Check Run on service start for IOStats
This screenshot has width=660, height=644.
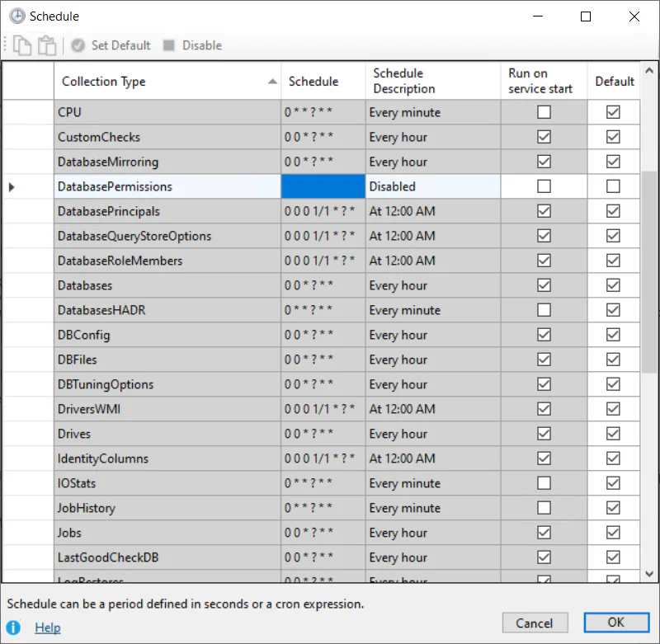click(544, 483)
